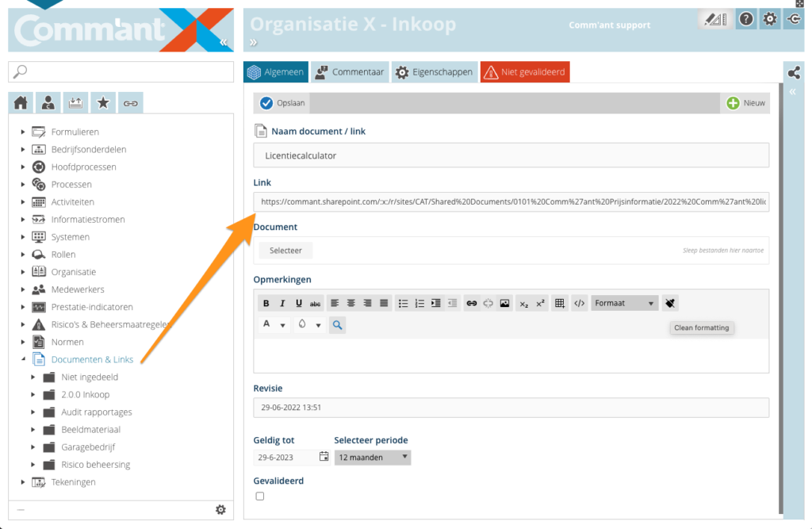Insert an image in the Opmerkingen editor
Image resolution: width=812 pixels, height=529 pixels.
[504, 303]
